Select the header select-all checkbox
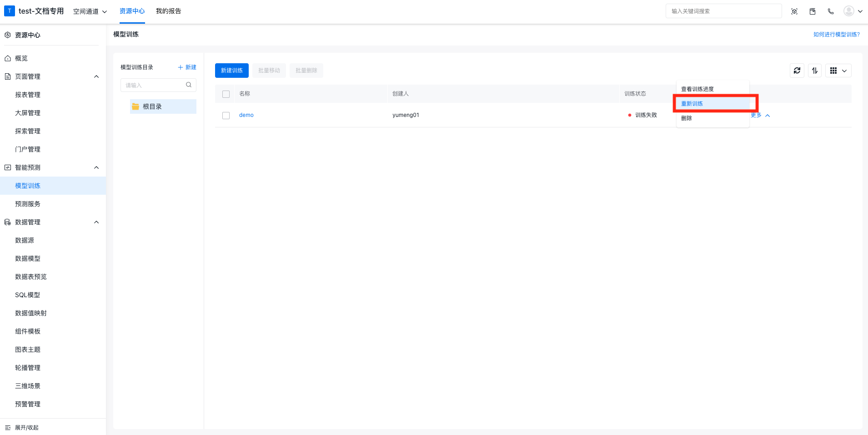The width and height of the screenshot is (868, 435). [x=226, y=94]
